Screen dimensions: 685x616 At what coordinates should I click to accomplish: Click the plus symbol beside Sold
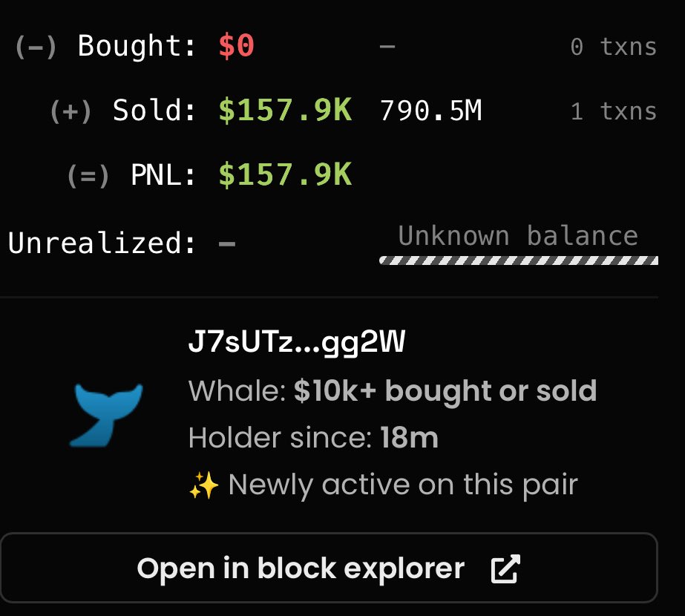coord(71,111)
